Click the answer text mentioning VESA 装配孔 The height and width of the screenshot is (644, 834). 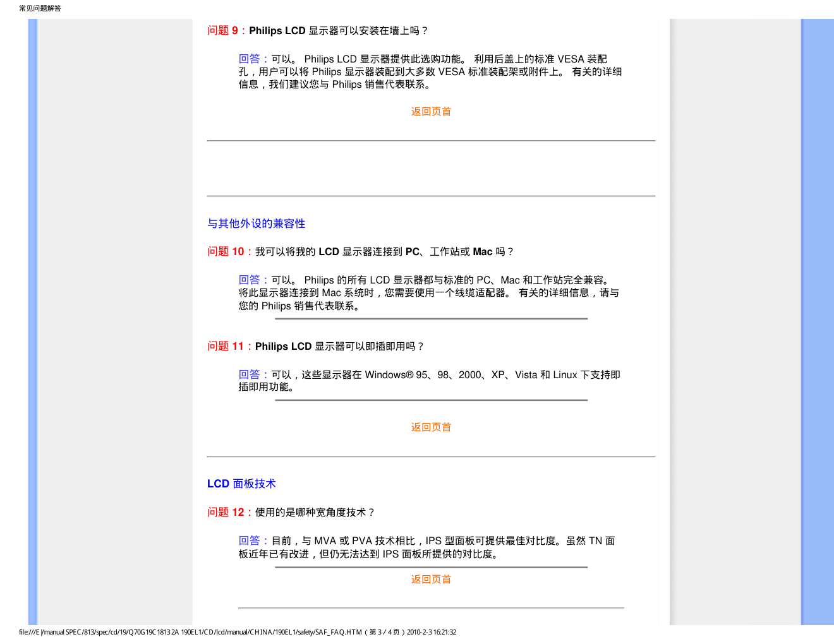[430, 71]
